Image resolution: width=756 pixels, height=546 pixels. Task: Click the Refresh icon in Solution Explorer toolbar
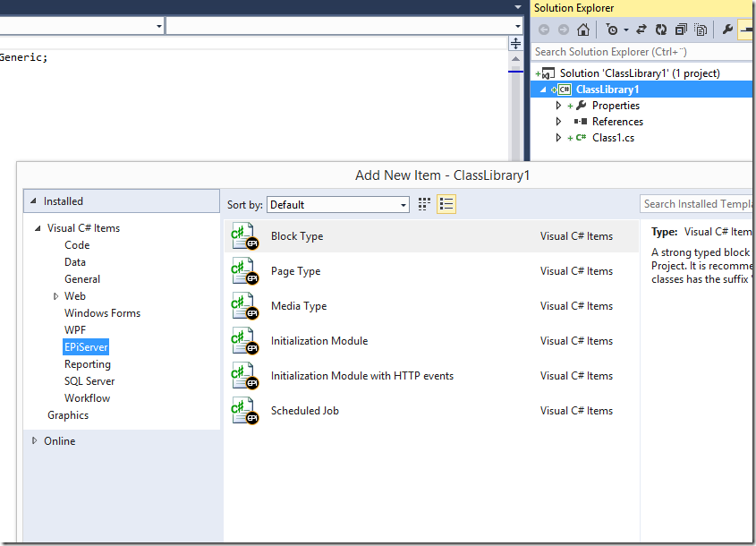pyautogui.click(x=661, y=30)
